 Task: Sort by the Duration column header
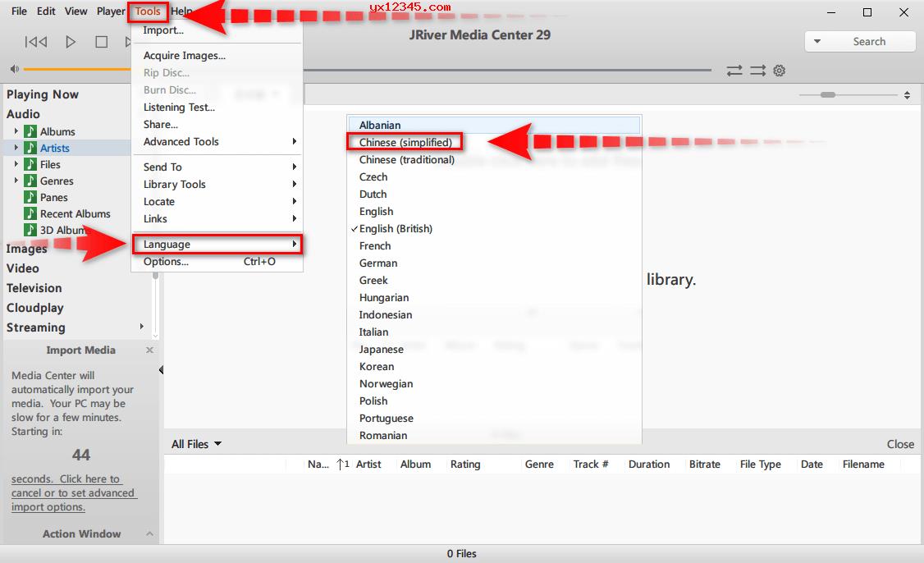649,464
